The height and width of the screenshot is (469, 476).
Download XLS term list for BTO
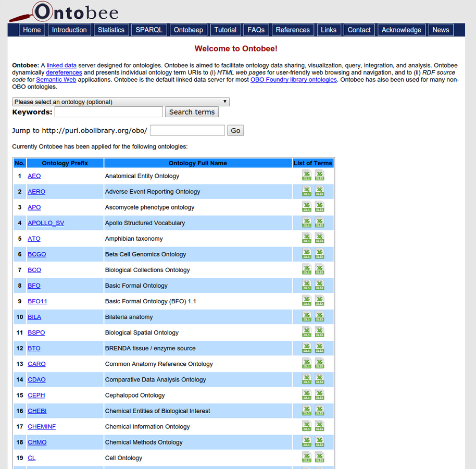(x=307, y=348)
